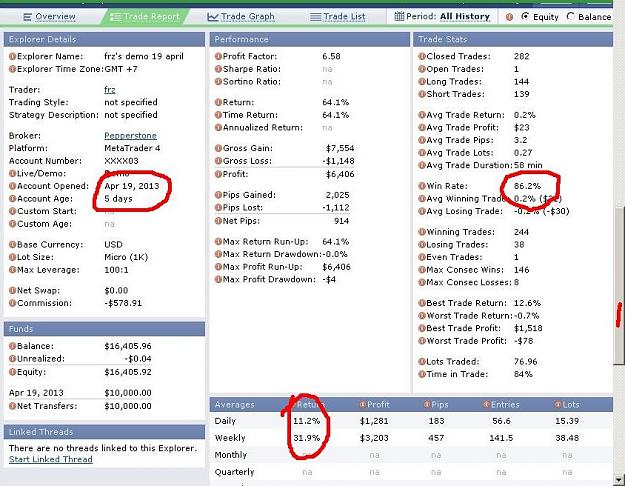Open the Overview tab

49,17
